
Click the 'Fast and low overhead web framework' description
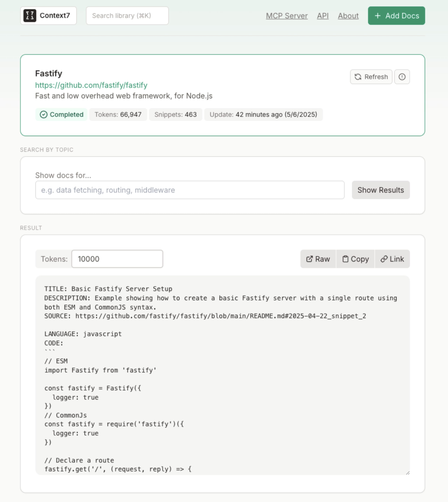pyautogui.click(x=124, y=96)
